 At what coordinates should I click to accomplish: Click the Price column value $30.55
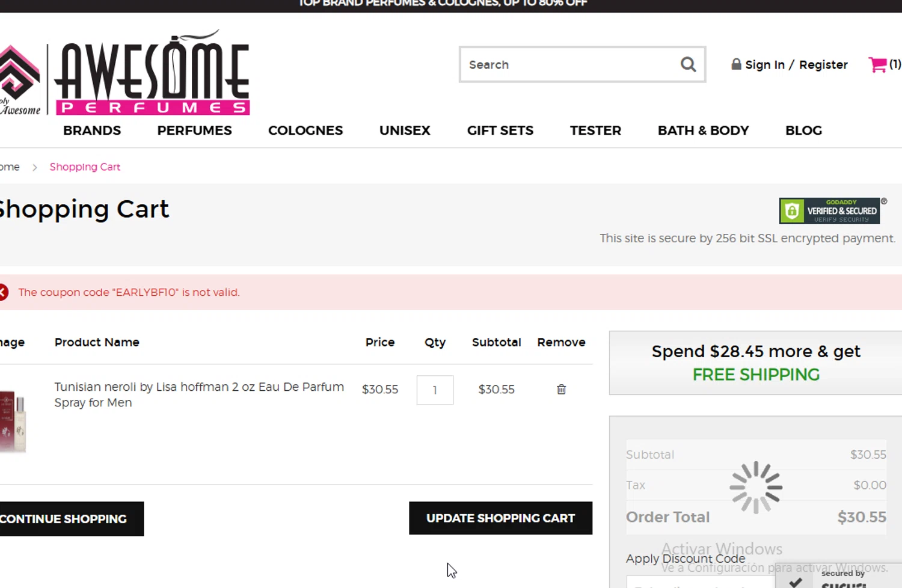pos(380,390)
